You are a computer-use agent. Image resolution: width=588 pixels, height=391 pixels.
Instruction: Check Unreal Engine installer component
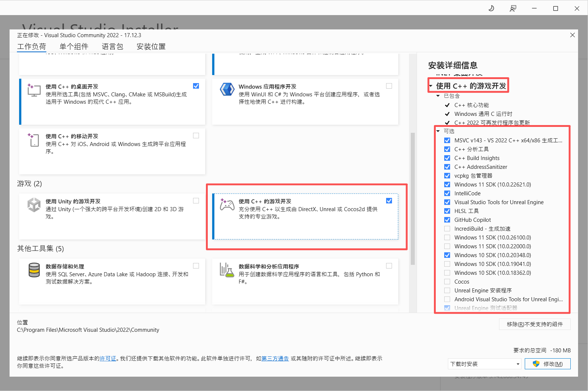click(x=447, y=290)
